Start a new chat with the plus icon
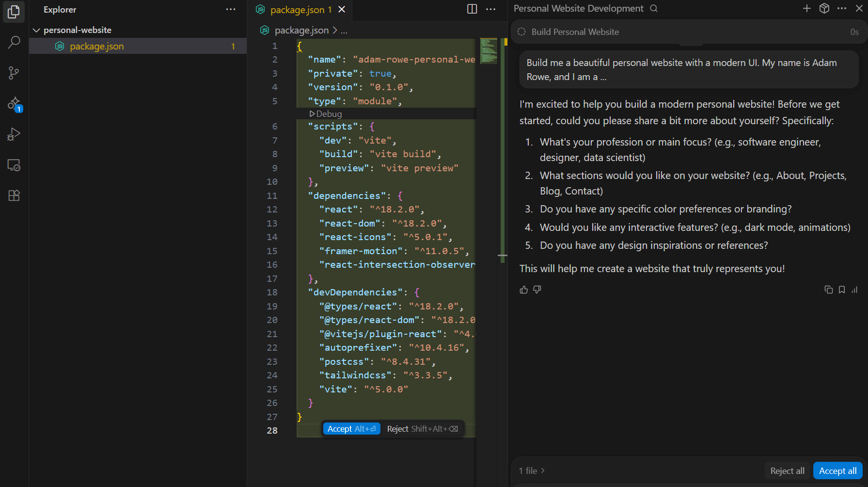The width and height of the screenshot is (868, 487). 806,8
